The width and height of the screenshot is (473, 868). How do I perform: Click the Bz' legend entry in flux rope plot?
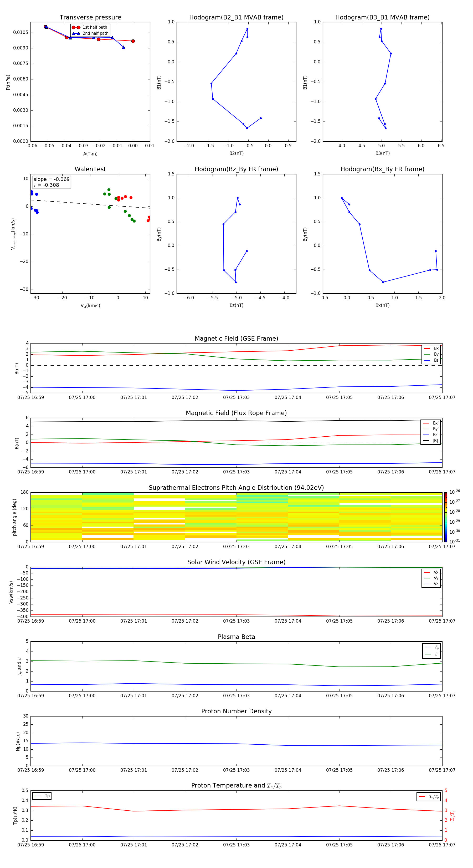point(431,435)
